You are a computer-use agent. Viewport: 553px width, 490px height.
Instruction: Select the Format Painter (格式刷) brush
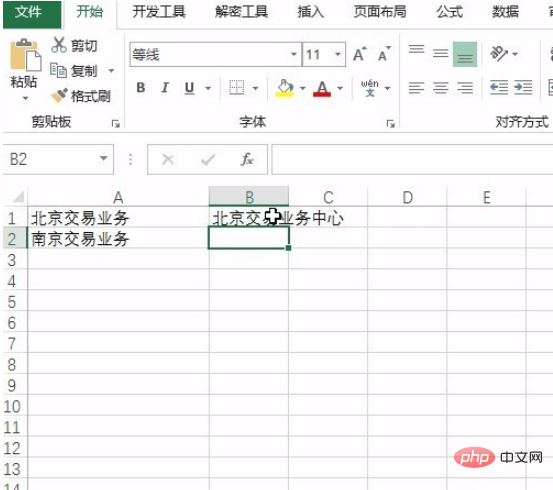[x=80, y=96]
